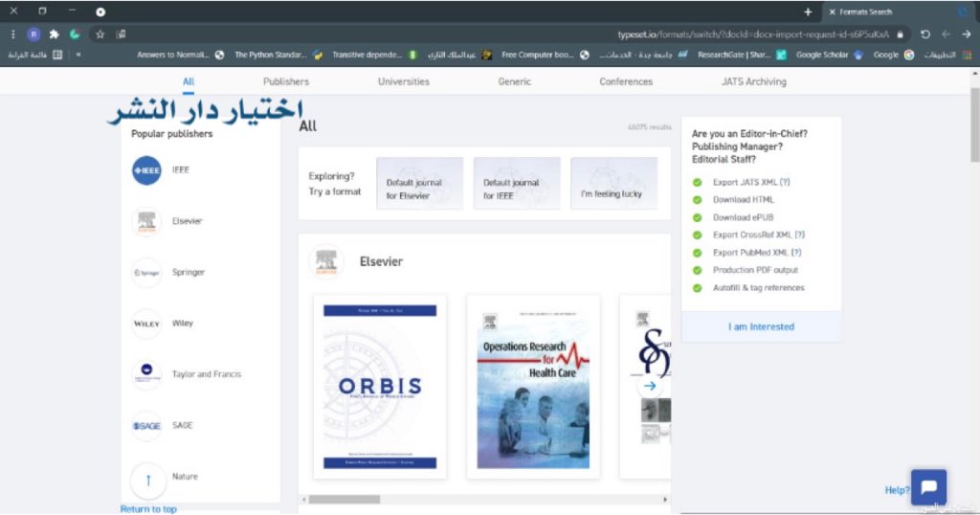
Task: Open Operations Research for Health Care cover
Action: 533,387
